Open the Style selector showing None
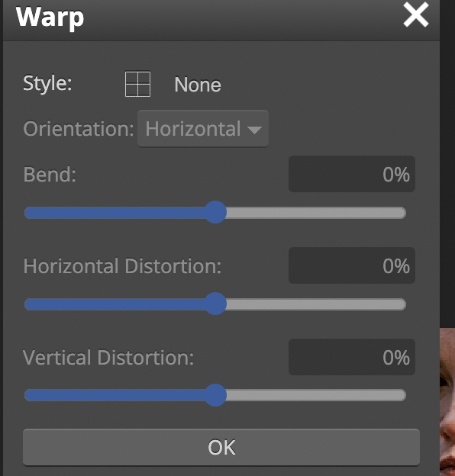The image size is (455, 476). pos(173,84)
